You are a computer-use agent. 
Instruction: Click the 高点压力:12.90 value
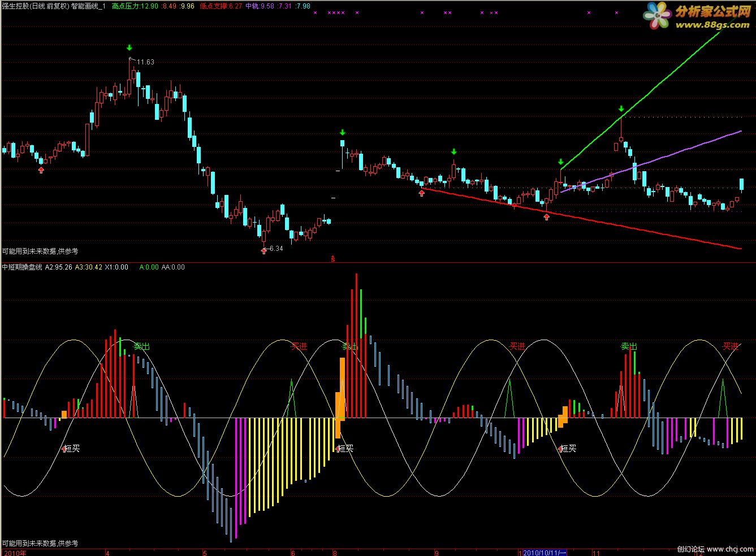[x=135, y=6]
